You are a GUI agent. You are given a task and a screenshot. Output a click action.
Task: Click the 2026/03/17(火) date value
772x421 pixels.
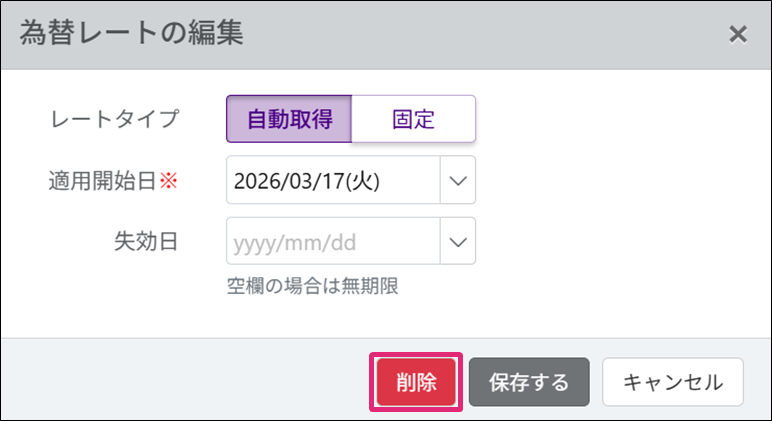pyautogui.click(x=306, y=181)
